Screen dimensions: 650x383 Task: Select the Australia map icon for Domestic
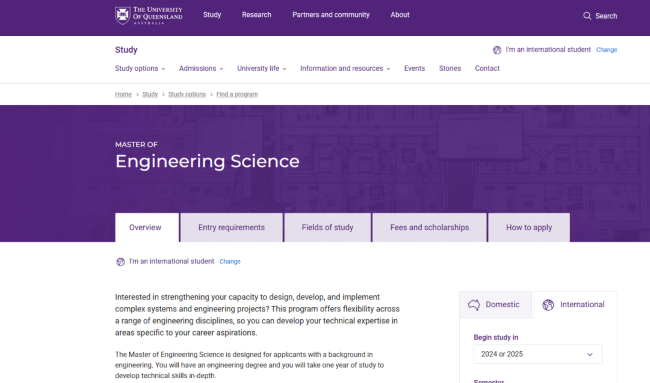474,305
